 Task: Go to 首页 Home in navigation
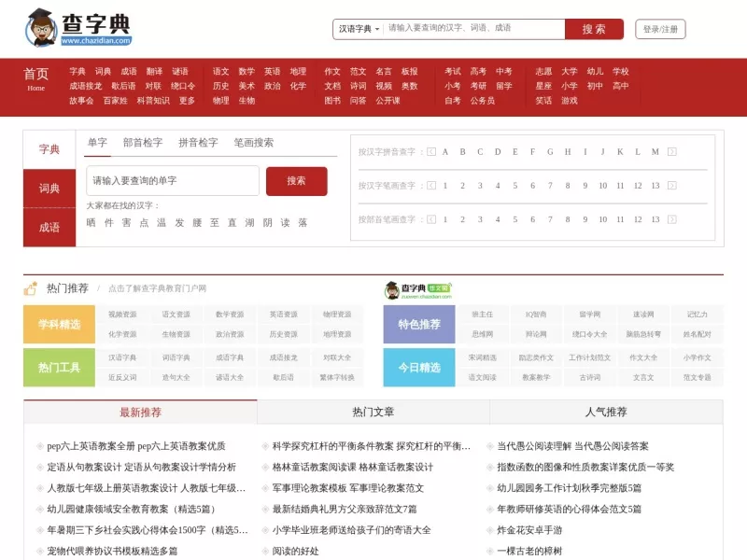tap(36, 79)
